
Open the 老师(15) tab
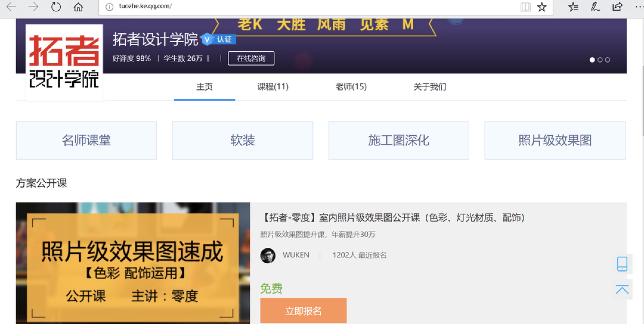pos(351,87)
